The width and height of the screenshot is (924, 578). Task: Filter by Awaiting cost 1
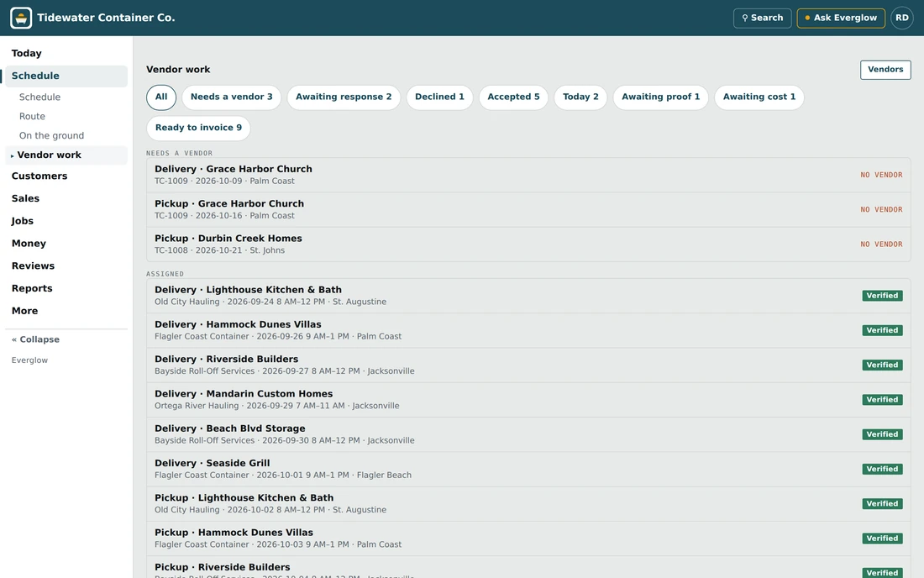(x=759, y=97)
